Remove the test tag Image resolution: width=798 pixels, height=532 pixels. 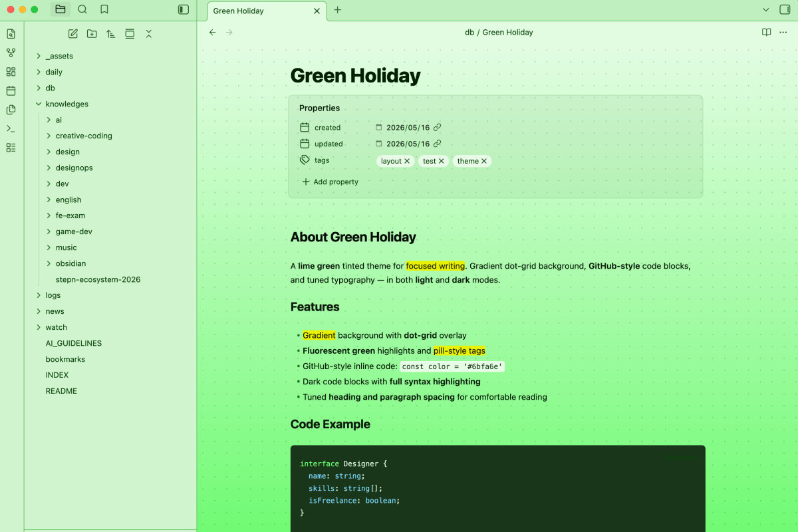point(441,161)
